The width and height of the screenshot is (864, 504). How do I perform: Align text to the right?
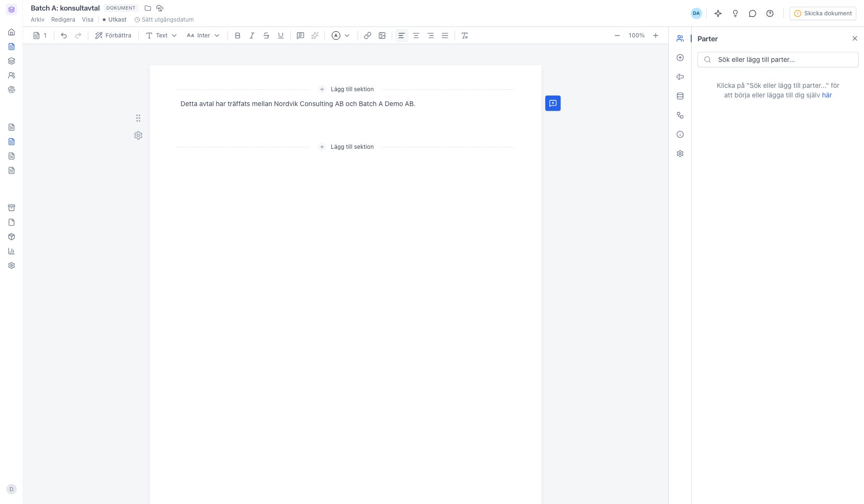431,36
